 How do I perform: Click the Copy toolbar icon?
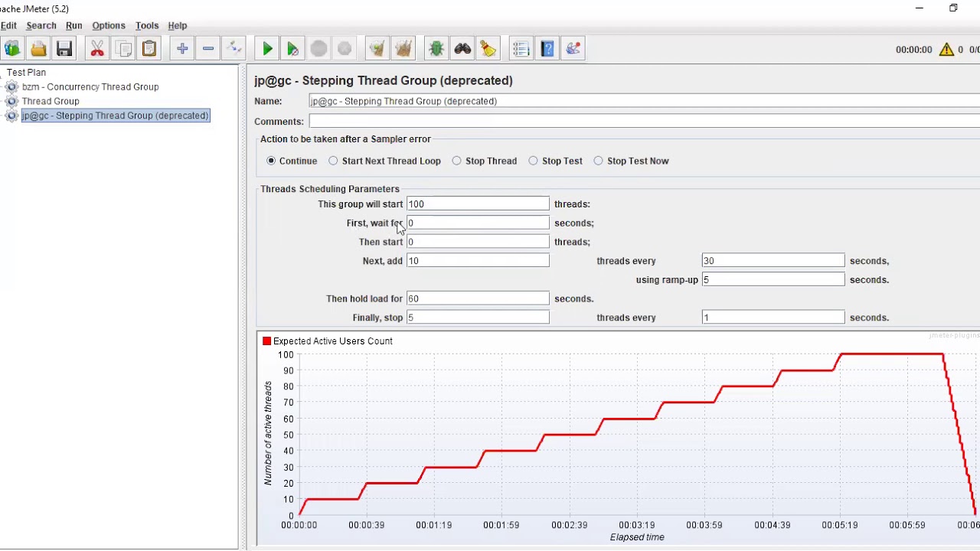tap(123, 49)
